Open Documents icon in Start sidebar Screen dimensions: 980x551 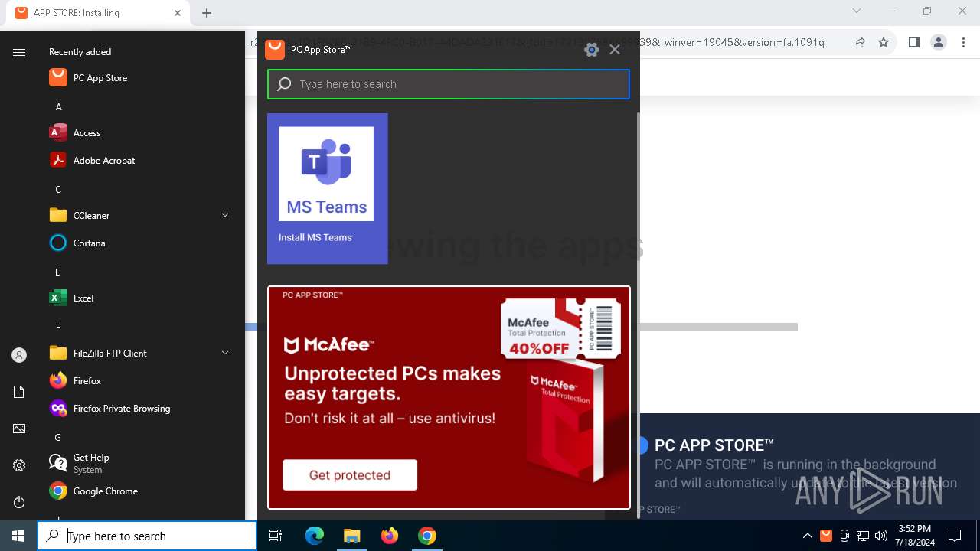19,392
